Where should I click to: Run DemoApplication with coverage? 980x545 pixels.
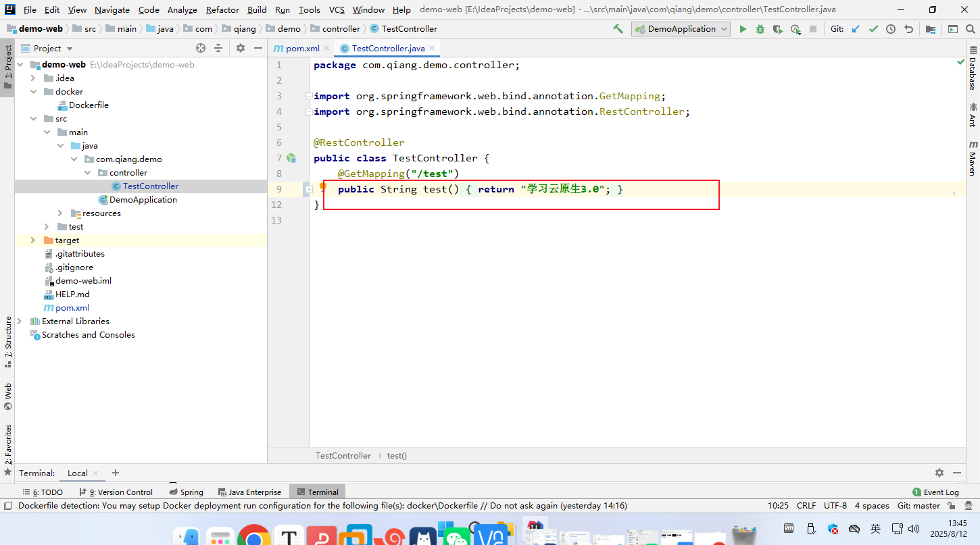(x=778, y=29)
